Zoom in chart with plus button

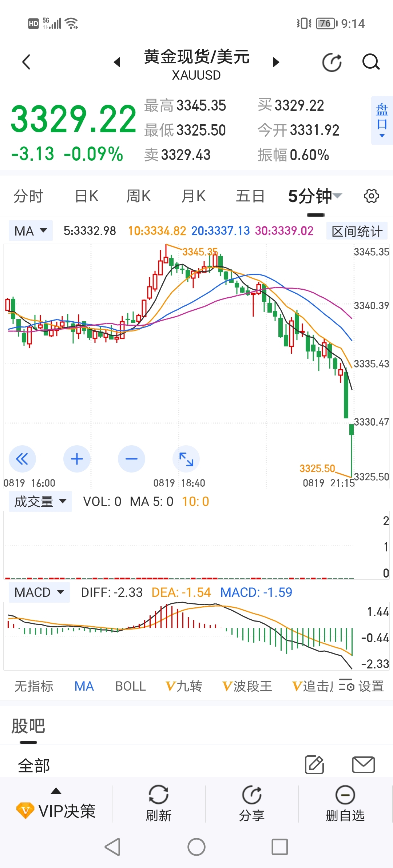click(77, 459)
